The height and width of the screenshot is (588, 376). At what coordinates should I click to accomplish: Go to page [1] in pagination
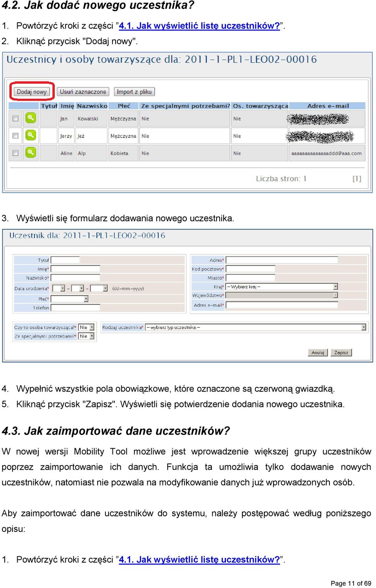coord(357,179)
